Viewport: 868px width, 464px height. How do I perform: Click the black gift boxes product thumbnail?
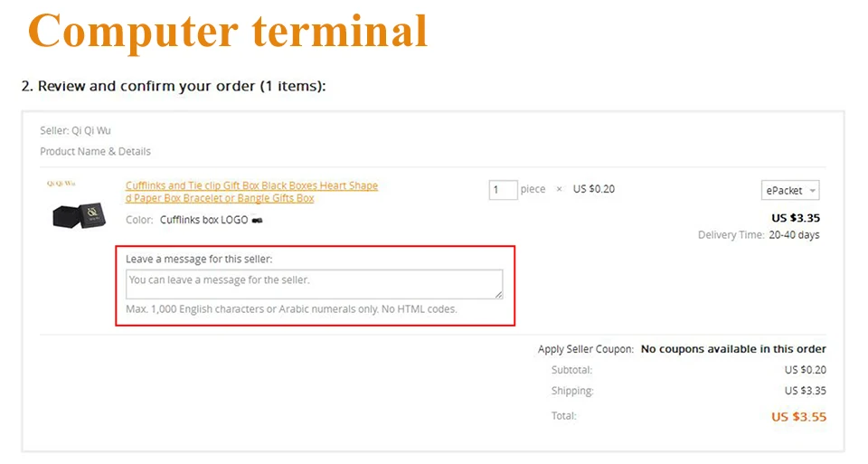pyautogui.click(x=79, y=215)
